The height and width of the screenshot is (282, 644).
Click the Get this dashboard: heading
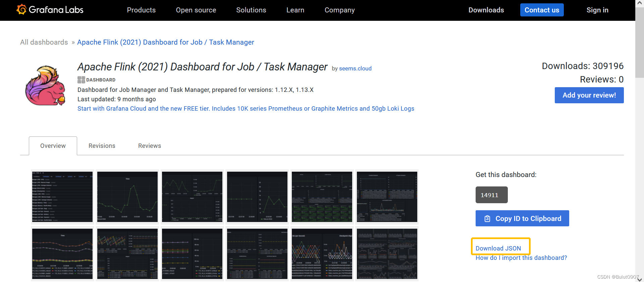(506, 175)
